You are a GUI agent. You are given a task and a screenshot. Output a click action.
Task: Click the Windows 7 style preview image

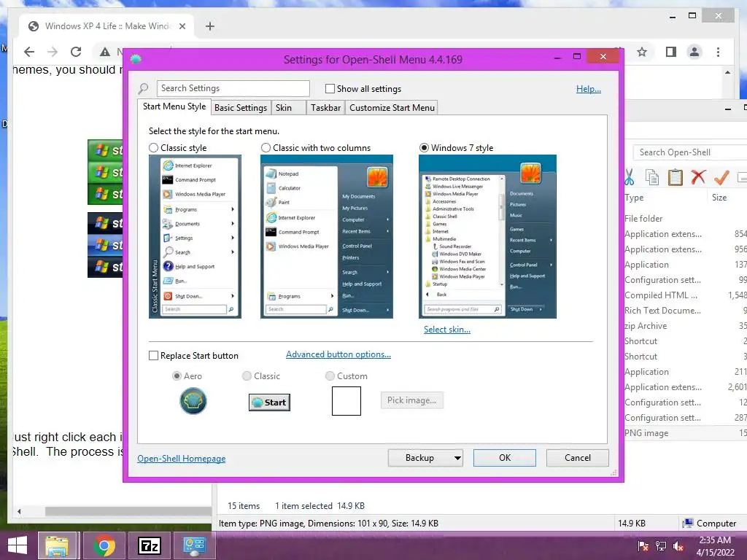point(487,237)
